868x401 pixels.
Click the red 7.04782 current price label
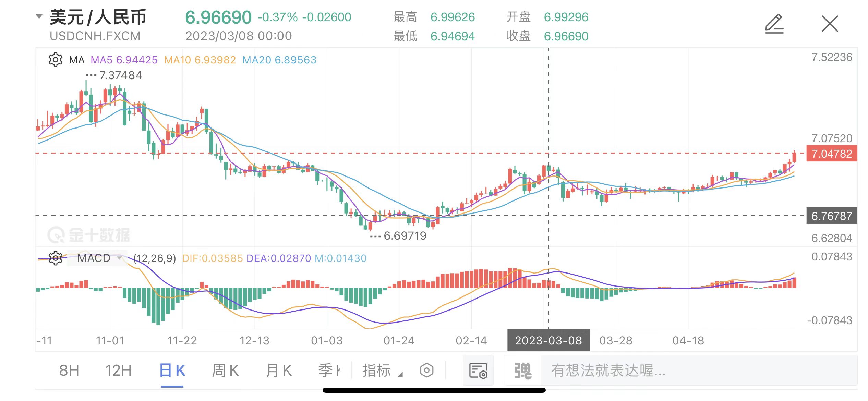[831, 154]
